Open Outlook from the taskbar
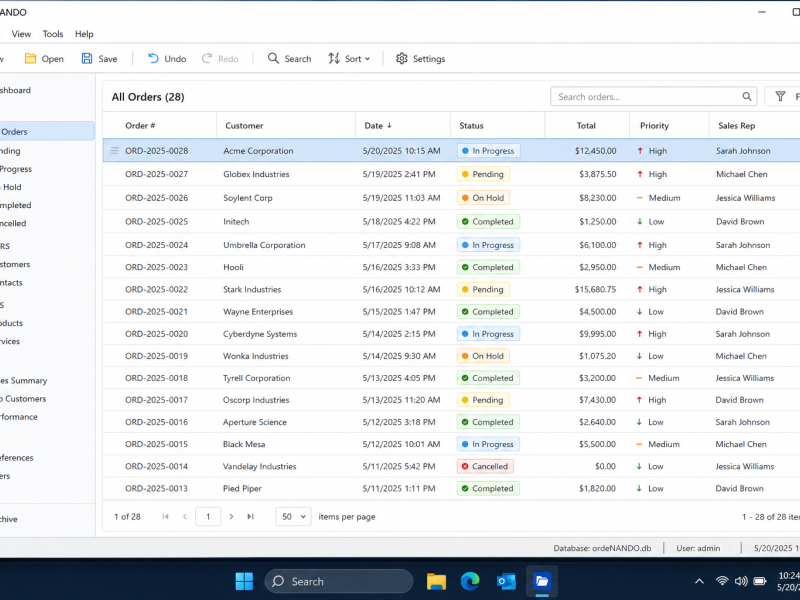The height and width of the screenshot is (600, 800). click(506, 581)
